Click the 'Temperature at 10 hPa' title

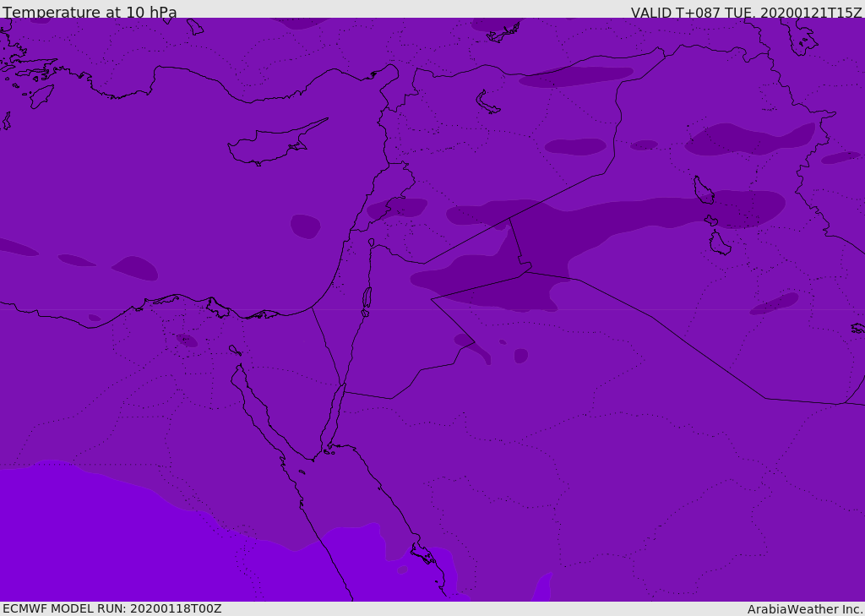pyautogui.click(x=90, y=13)
